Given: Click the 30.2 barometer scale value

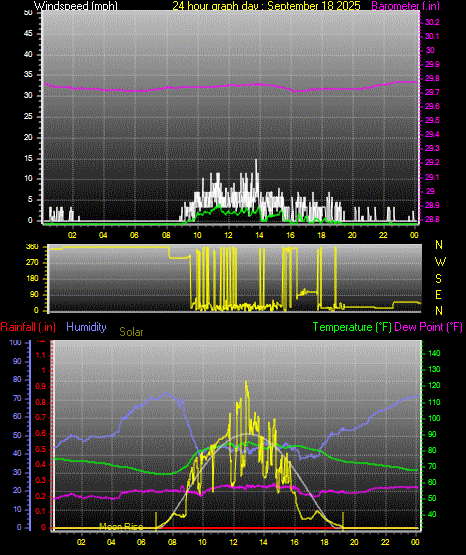Looking at the screenshot, I should (432, 22).
